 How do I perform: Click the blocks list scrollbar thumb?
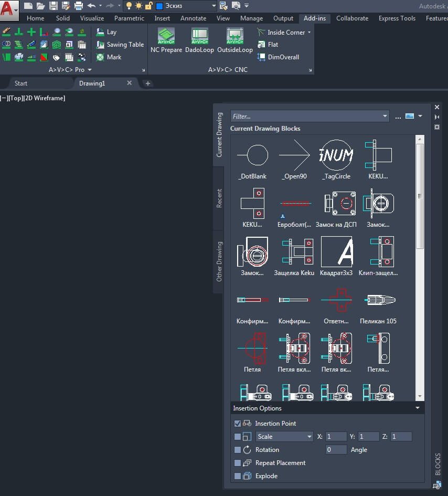pyautogui.click(x=420, y=196)
